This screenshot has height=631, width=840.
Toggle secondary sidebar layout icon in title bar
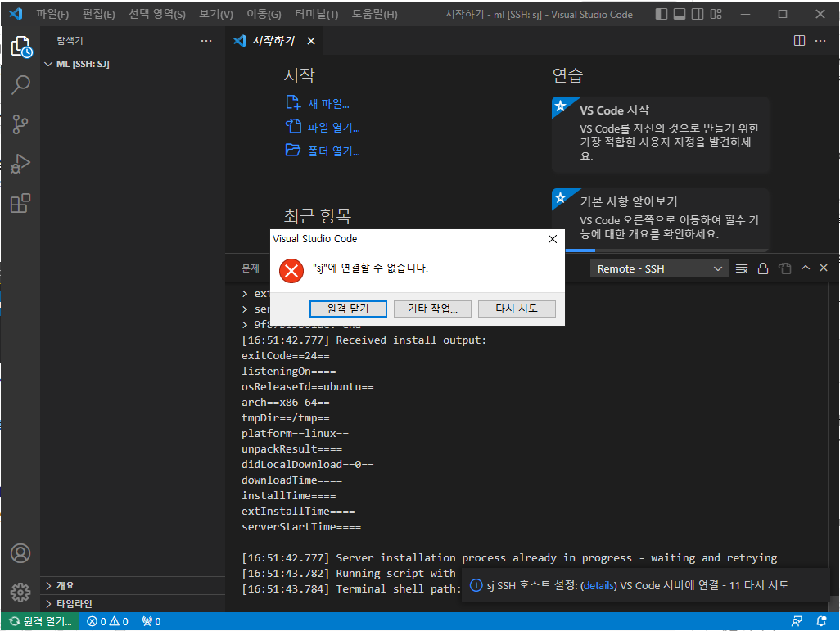pos(698,14)
